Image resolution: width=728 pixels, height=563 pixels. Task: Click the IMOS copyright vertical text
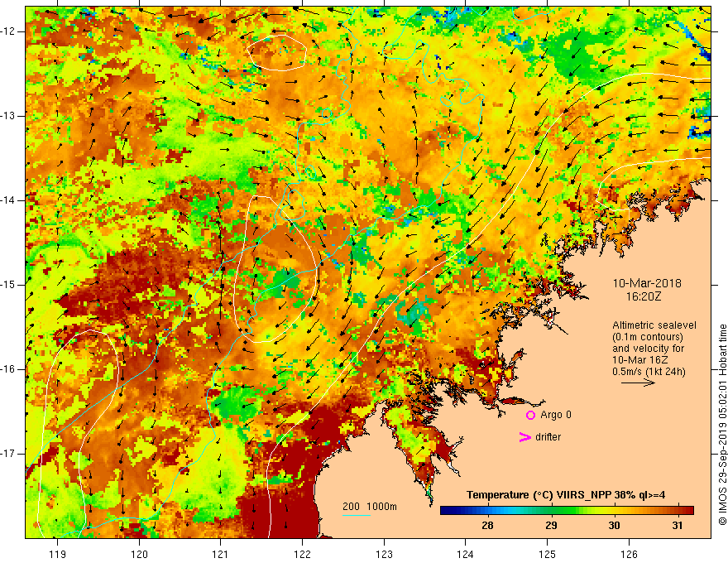point(722,425)
